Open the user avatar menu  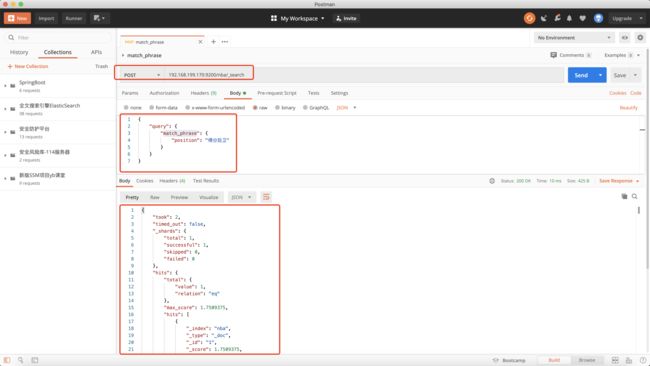(598, 18)
